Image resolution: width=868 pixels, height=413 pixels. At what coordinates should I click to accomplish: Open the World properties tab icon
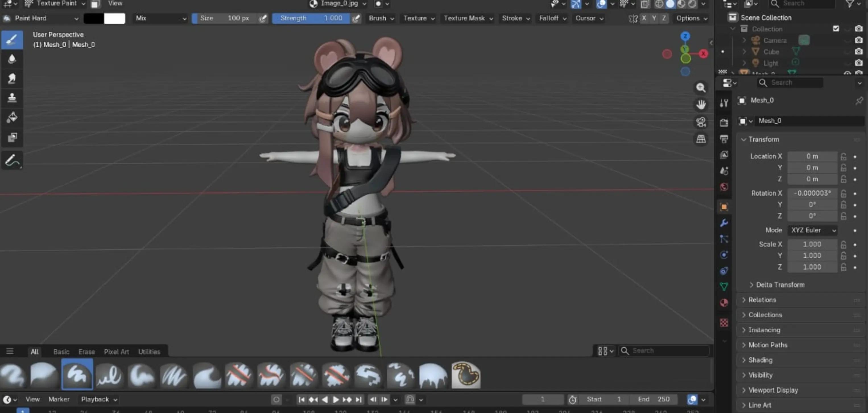724,187
